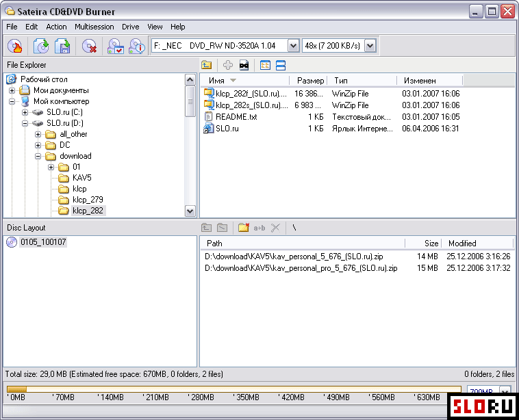
Task: Switch file list to icon view
Action: click(265, 65)
